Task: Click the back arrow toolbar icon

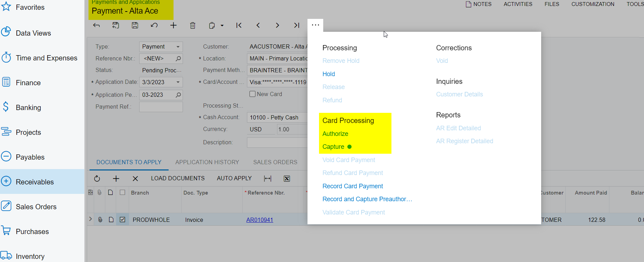Action: click(97, 25)
